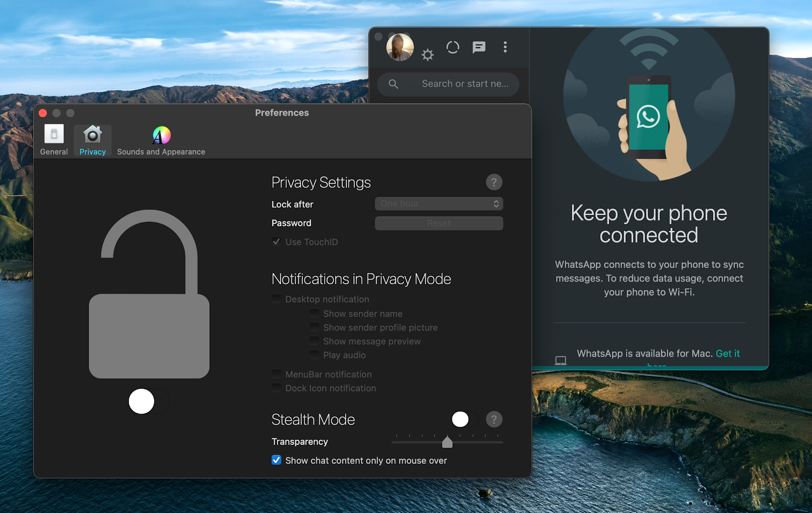Toggle the Use TouchID checkbox
This screenshot has width=812, height=513.
point(277,242)
